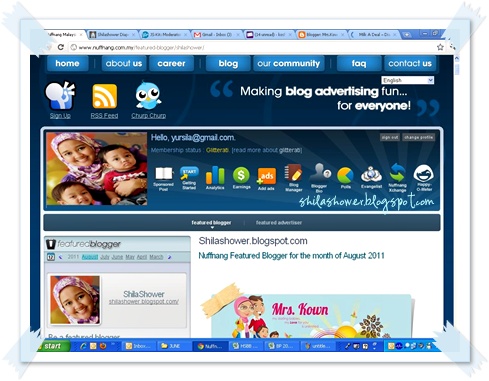Open the Polls pie chart icon
489x381 pixels.
[345, 176]
